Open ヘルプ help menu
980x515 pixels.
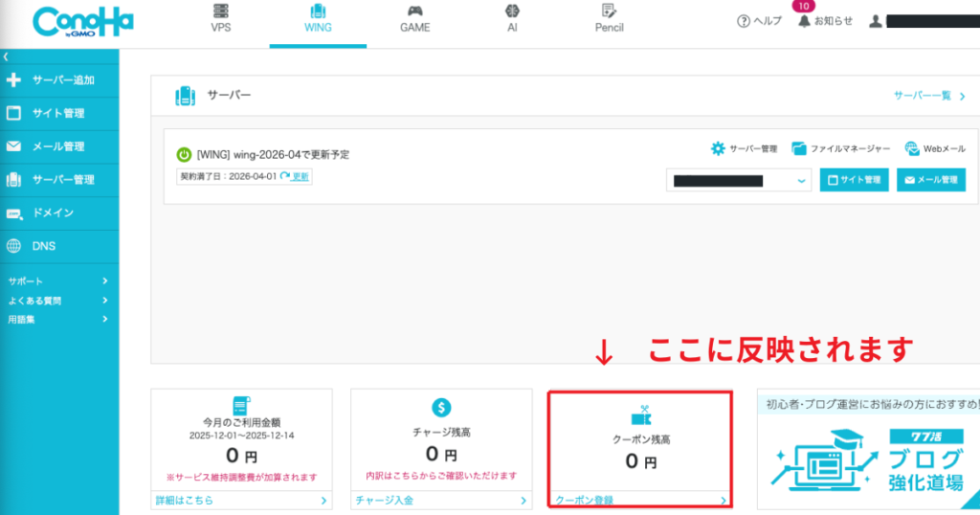(x=759, y=21)
